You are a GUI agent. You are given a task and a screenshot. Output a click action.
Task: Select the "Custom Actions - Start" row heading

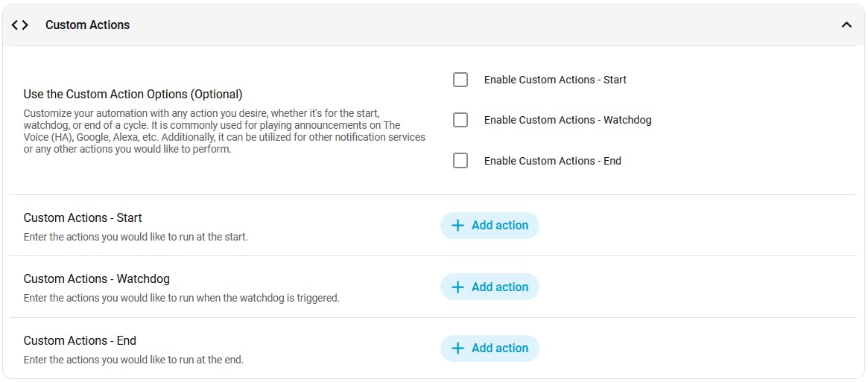coord(83,218)
